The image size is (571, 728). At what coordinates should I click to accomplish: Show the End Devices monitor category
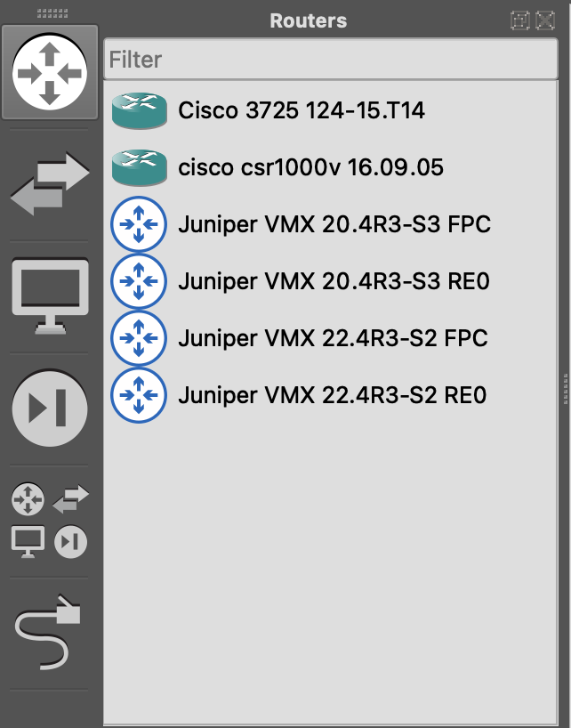50,296
